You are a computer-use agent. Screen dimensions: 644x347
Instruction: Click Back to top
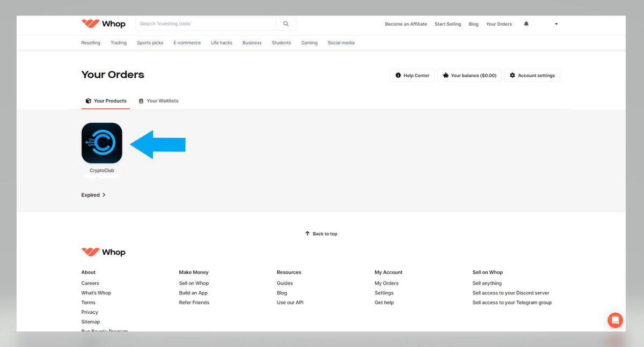321,234
